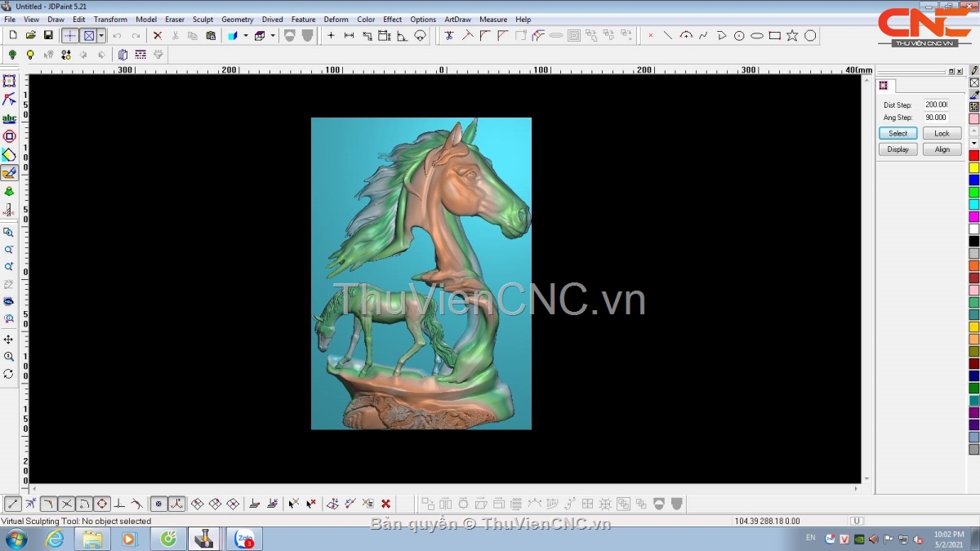The image size is (980, 551).
Task: Click the green tree icon in left toolbar
Action: point(9,192)
